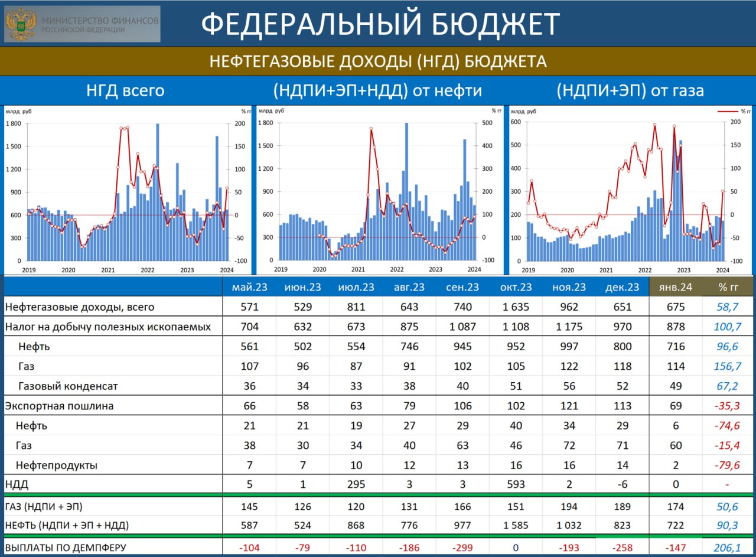Click row label 'Экспортная пошлина'
This screenshot has width=756, height=557.
(59, 406)
